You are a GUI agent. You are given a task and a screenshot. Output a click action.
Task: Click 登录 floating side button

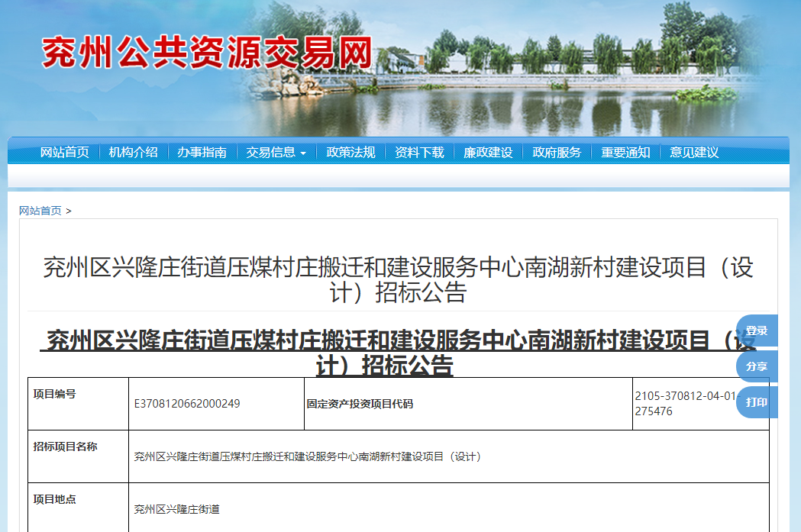pos(757,330)
